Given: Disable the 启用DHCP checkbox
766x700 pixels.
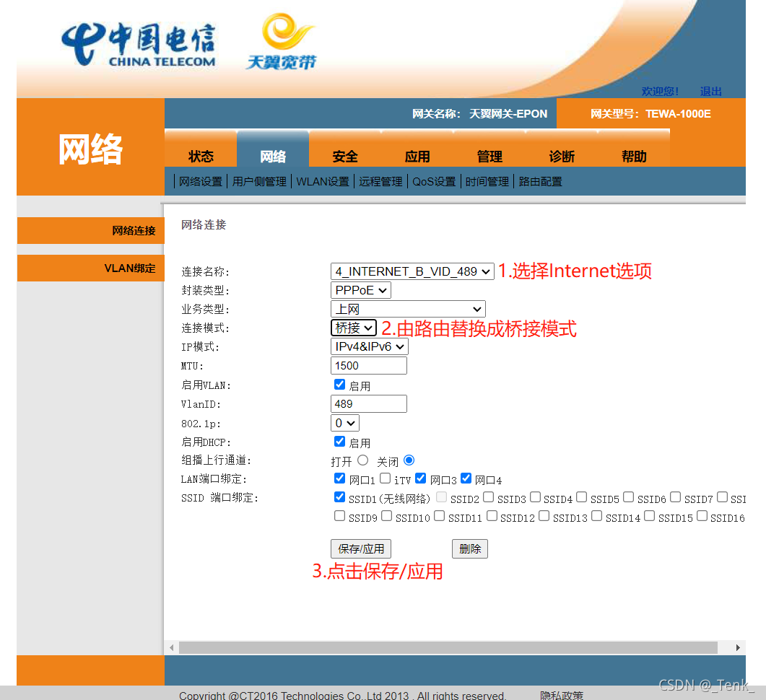Looking at the screenshot, I should 339,442.
